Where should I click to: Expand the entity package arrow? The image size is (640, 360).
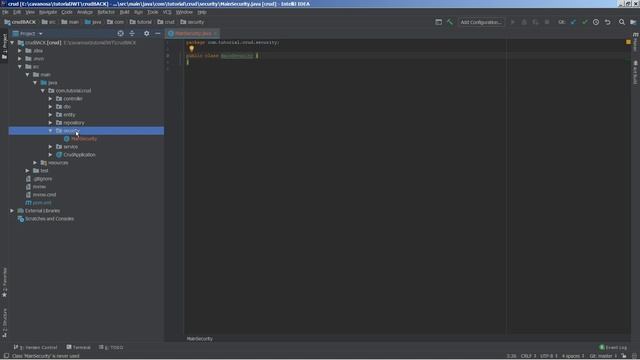[x=51, y=115]
